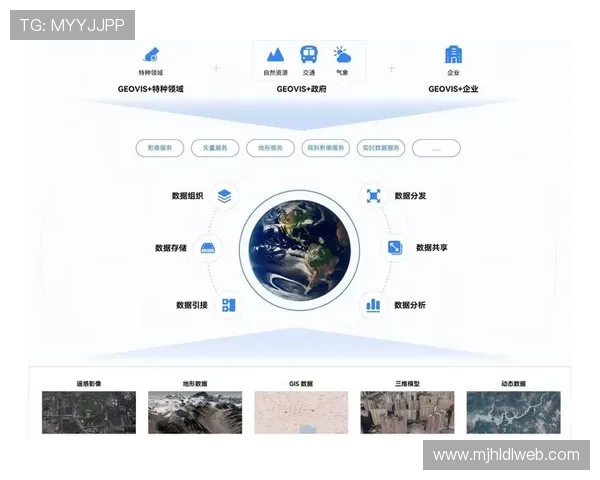Select the 数据引接 icon
Screen dimensions: 600x480
point(228,305)
